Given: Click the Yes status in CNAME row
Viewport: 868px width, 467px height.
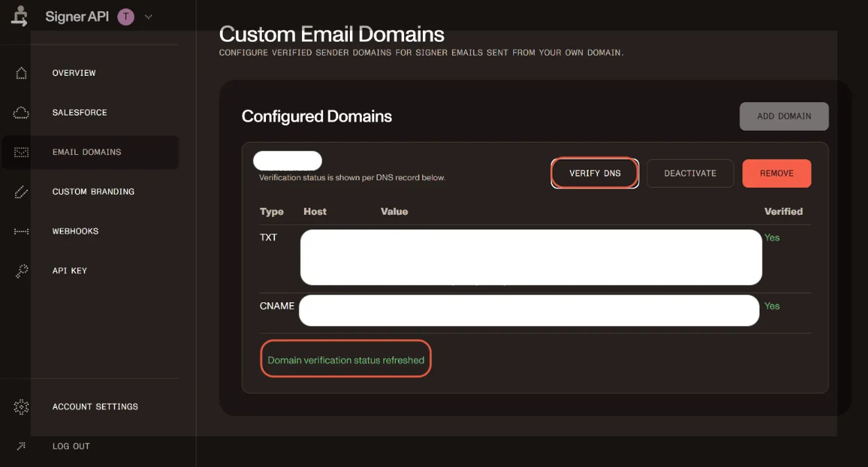Looking at the screenshot, I should [x=772, y=306].
